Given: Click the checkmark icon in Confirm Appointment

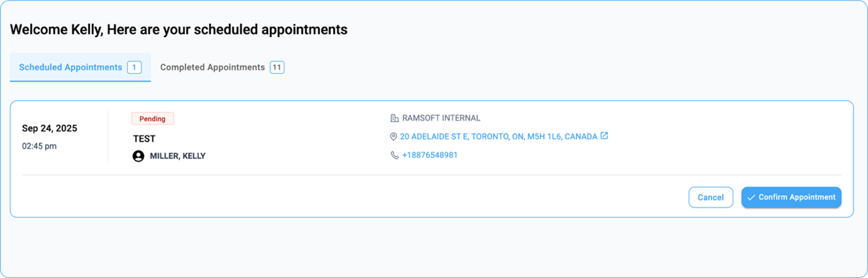Looking at the screenshot, I should (x=751, y=197).
